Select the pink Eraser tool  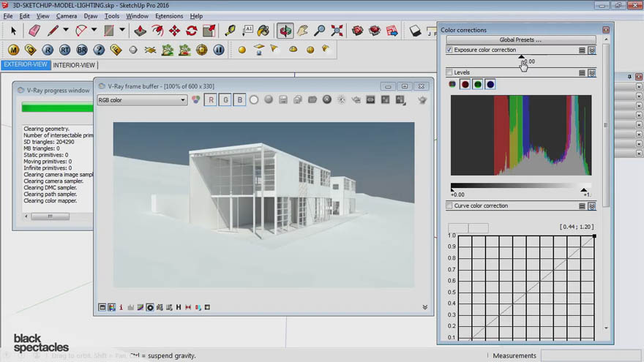34,31
